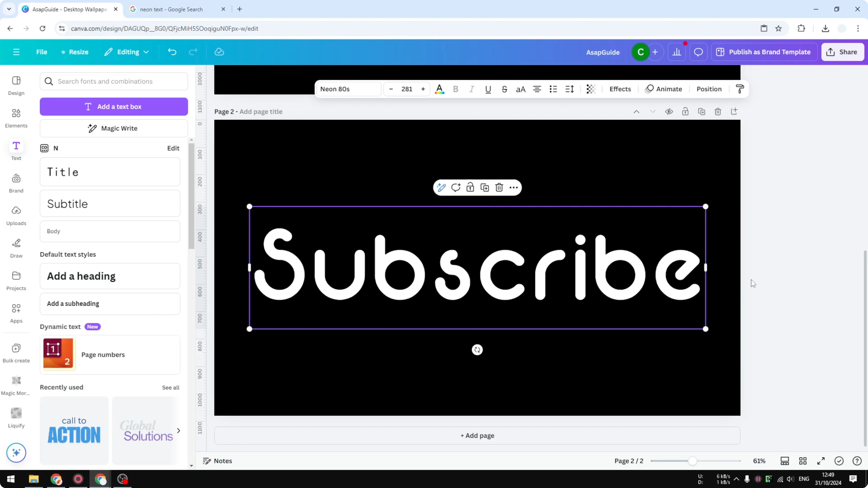Open the Neon 80s font selector
The image size is (868, 488).
pos(348,89)
